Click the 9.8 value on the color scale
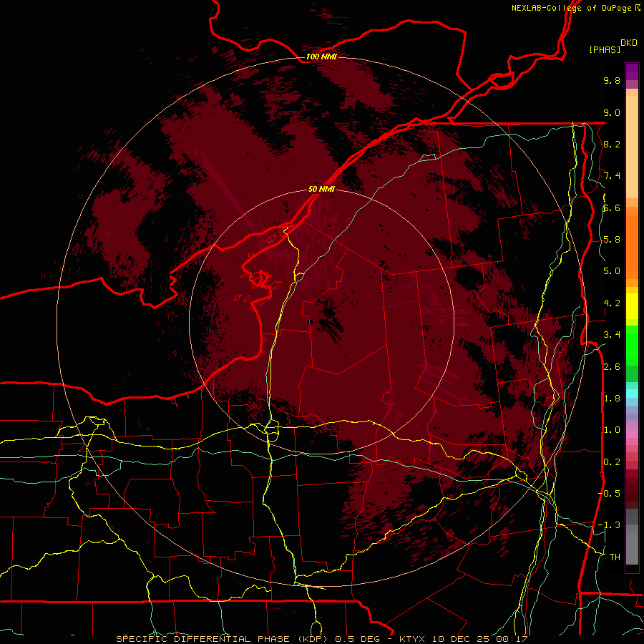644x644 pixels. (x=612, y=80)
